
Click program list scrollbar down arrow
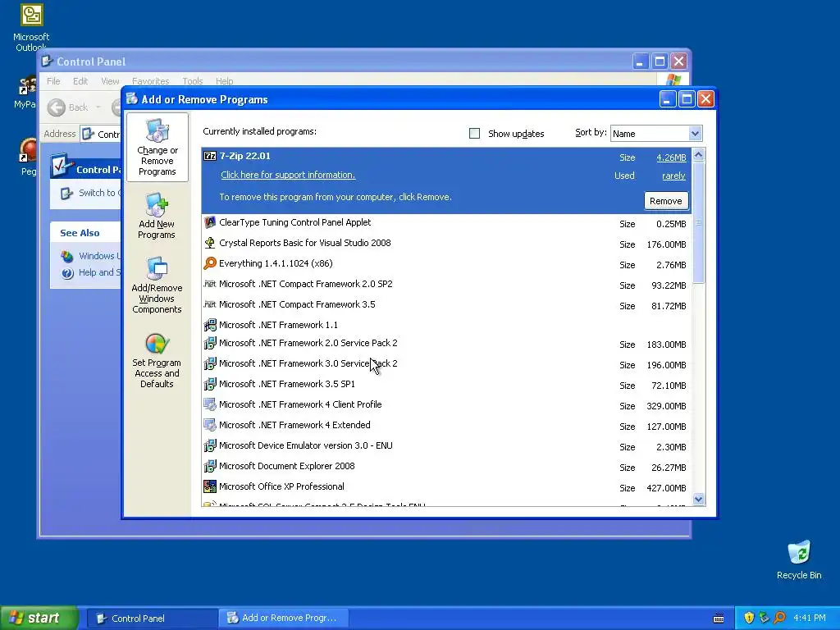tap(698, 500)
